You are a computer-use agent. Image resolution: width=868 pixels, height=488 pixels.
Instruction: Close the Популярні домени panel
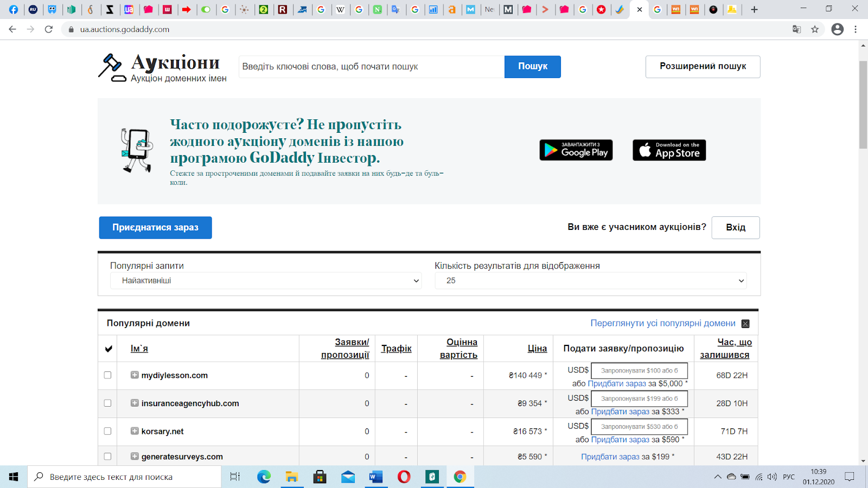[x=745, y=324]
